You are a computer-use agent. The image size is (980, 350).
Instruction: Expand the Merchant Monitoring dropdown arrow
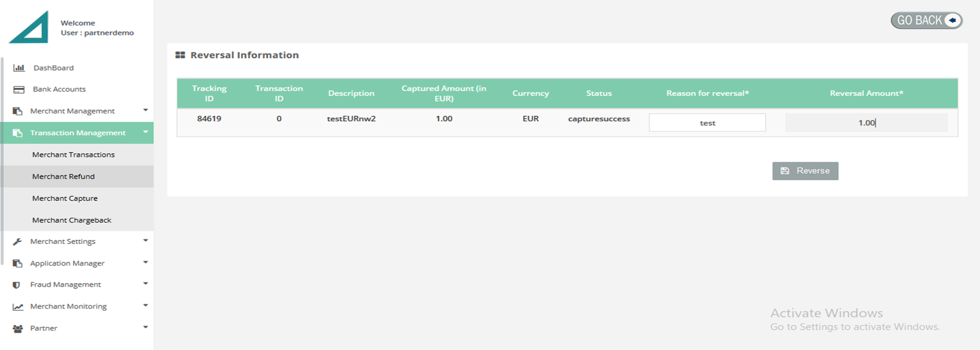(146, 305)
